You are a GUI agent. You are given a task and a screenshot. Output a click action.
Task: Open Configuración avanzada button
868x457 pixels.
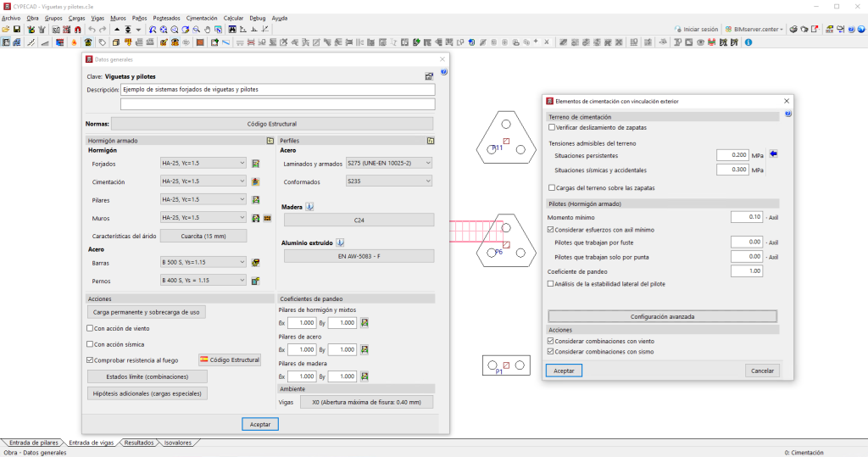pyautogui.click(x=662, y=316)
